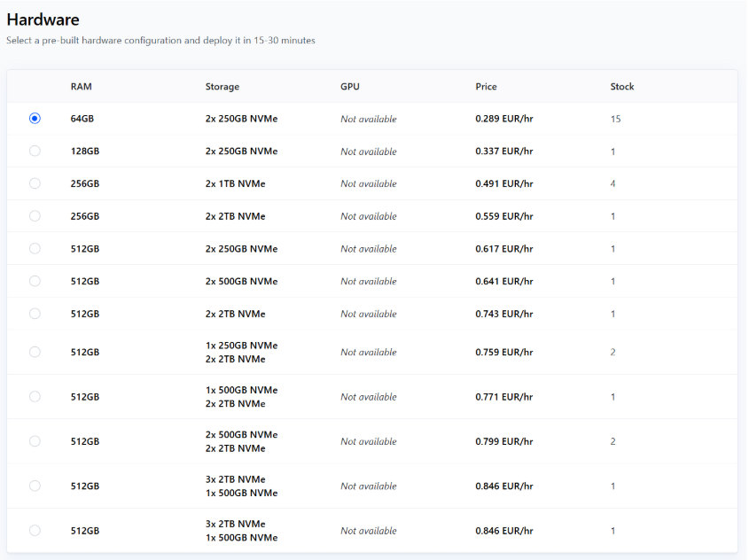The image size is (749, 560).
Task: Click the Storage column header
Action: [x=222, y=87]
